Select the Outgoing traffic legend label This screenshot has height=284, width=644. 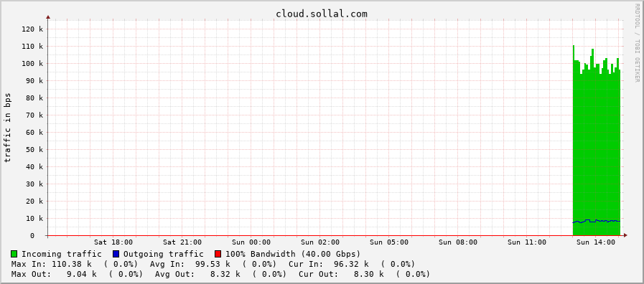164,254
